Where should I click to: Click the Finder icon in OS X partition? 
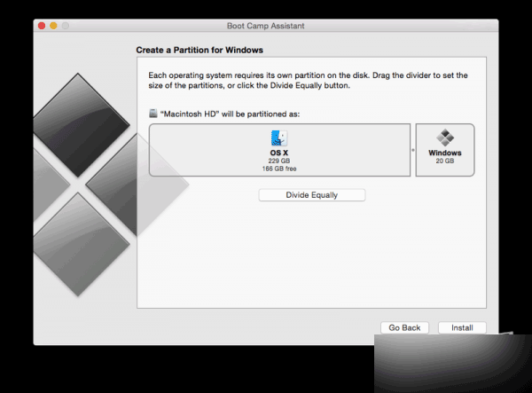(279, 138)
